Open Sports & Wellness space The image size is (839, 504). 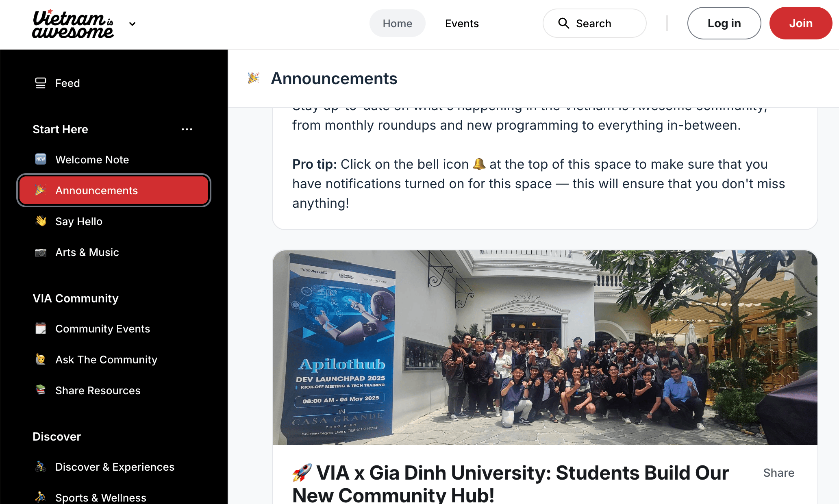point(101,497)
